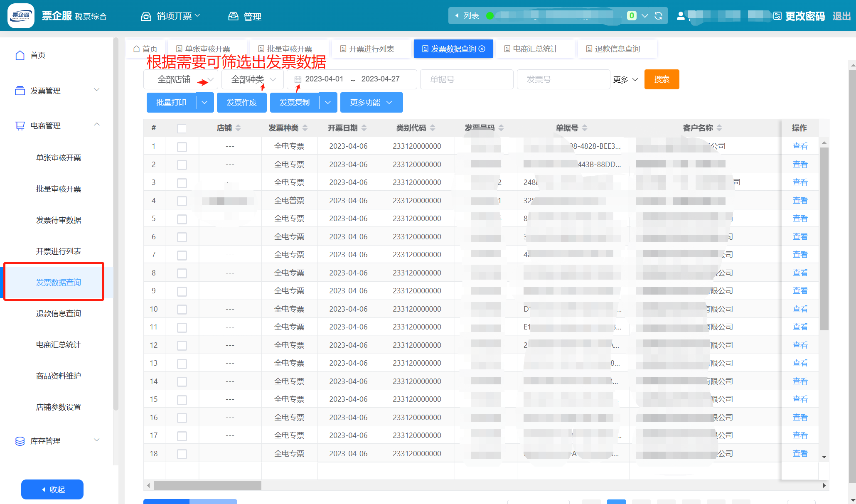856x504 pixels.
Task: Click the 发票作废 button
Action: [241, 102]
